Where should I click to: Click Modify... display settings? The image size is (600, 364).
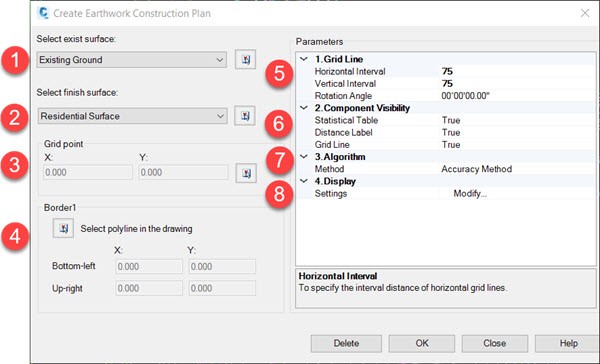click(x=470, y=194)
